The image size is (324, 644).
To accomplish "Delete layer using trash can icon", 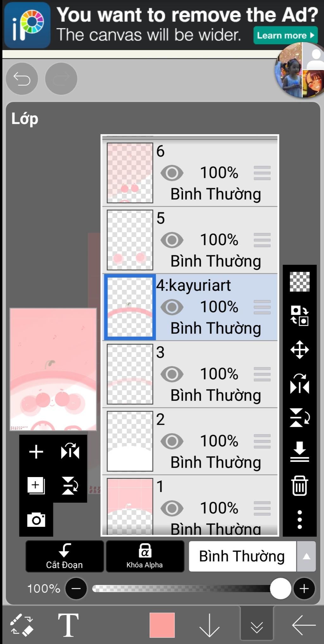I will point(299,485).
